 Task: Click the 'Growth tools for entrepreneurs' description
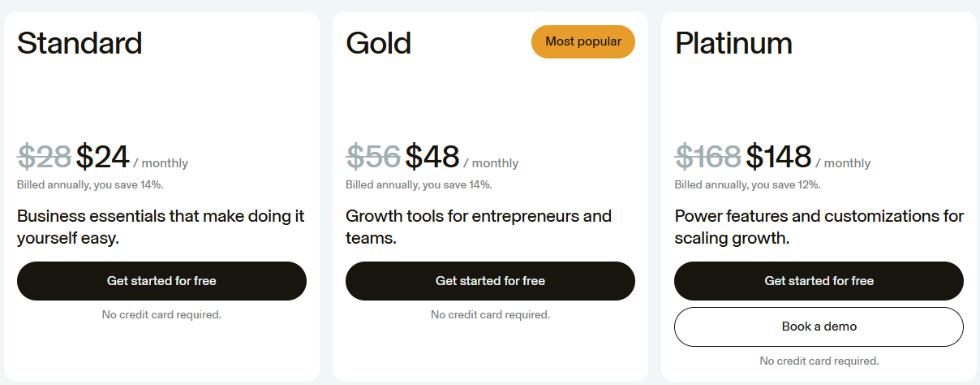(x=479, y=227)
